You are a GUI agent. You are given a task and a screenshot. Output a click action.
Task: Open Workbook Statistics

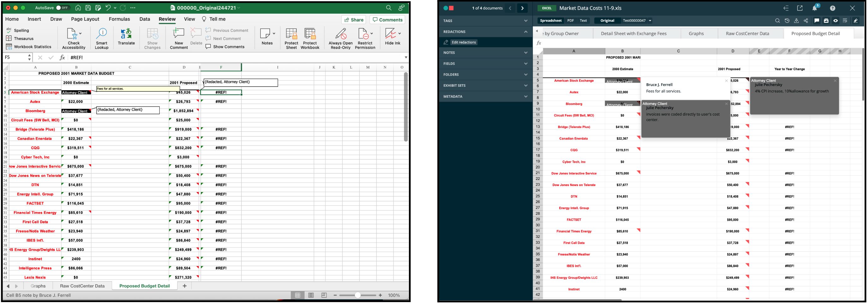point(29,47)
